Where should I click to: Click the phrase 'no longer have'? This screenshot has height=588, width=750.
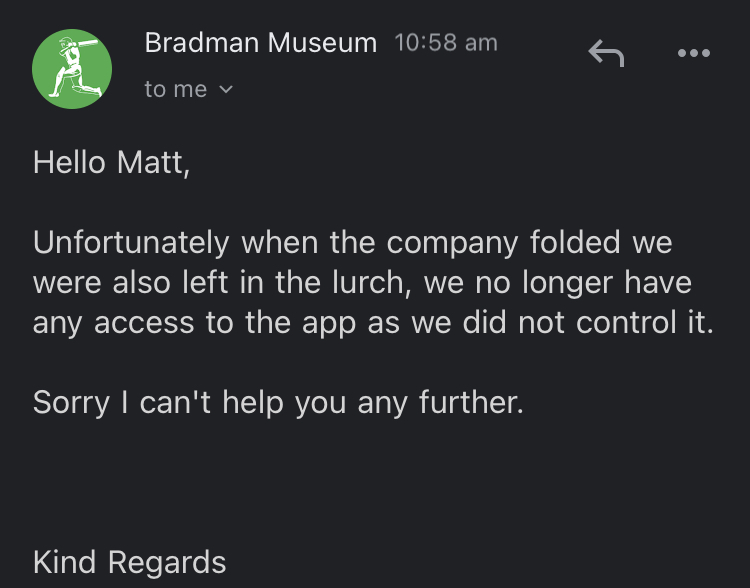583,283
